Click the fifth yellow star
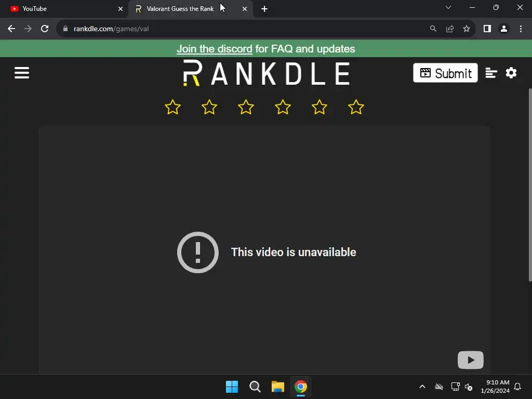 tap(320, 107)
